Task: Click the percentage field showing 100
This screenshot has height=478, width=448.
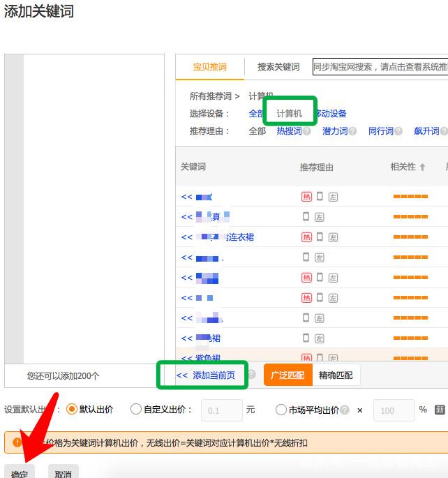Action: click(394, 410)
